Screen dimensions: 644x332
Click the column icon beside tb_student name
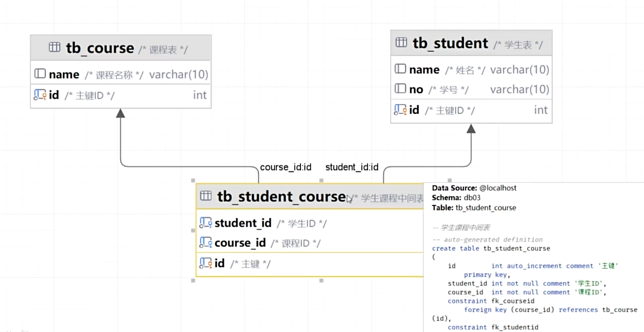tap(400, 69)
